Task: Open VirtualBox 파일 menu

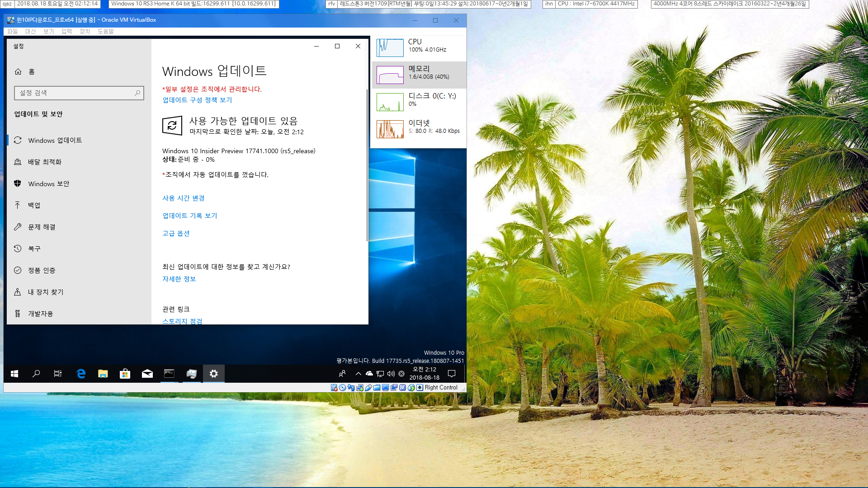Action: tap(13, 31)
